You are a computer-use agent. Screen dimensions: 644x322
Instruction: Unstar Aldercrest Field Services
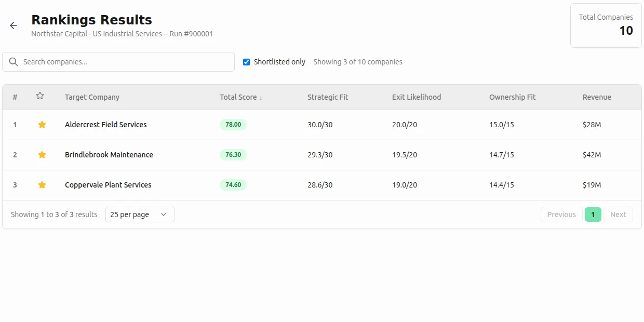(x=42, y=125)
